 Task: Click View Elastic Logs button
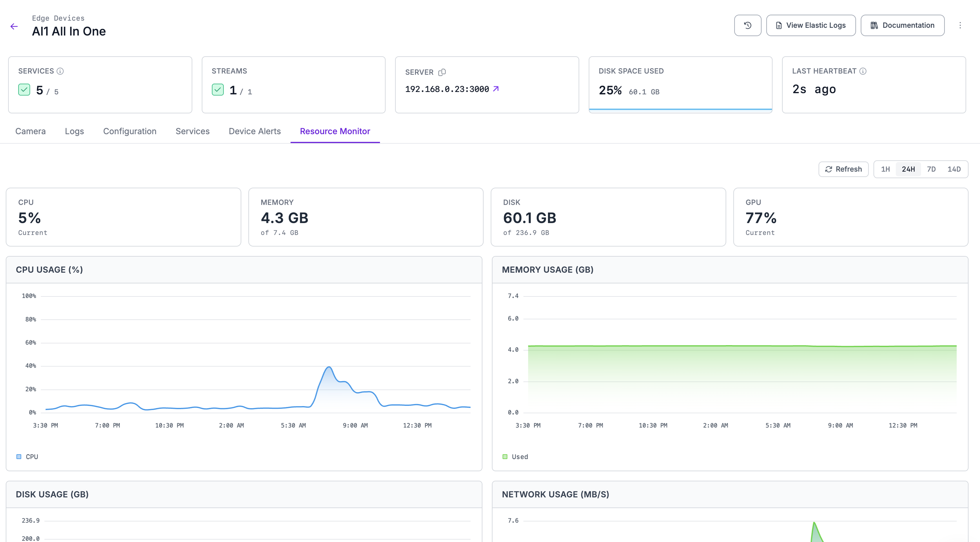tap(811, 26)
